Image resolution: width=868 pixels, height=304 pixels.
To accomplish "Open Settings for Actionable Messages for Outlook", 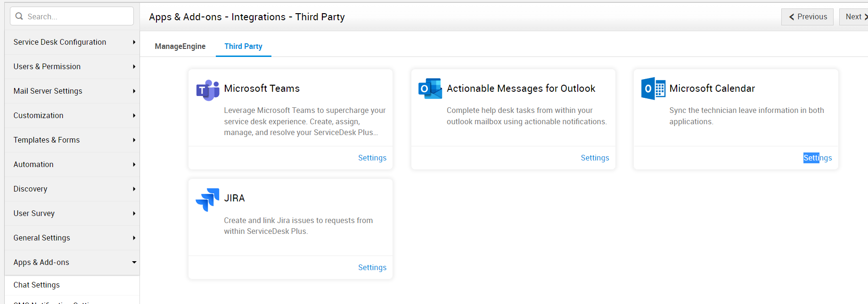I will (595, 158).
